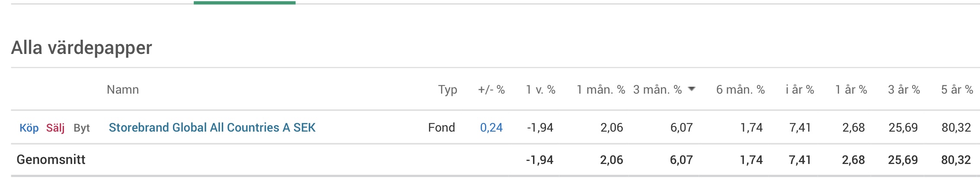Click the blue 0,24 daily change value
The image size is (980, 189).
491,128
